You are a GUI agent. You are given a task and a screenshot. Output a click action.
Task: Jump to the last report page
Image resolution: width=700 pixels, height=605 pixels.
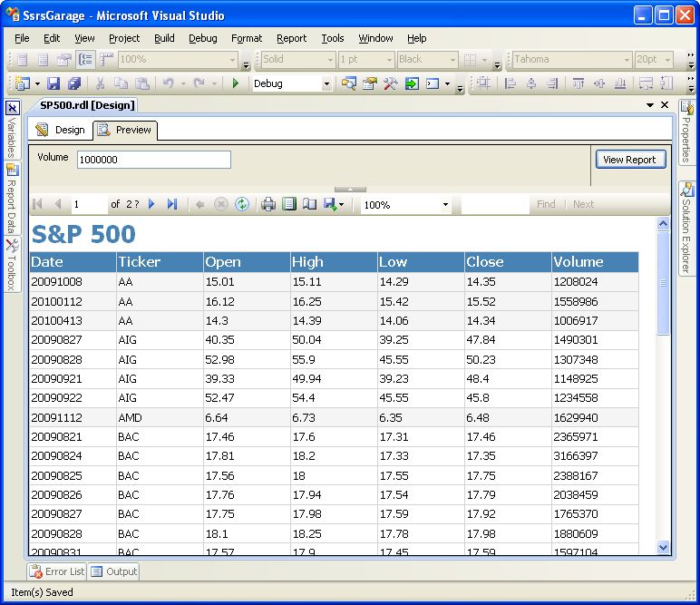click(171, 204)
